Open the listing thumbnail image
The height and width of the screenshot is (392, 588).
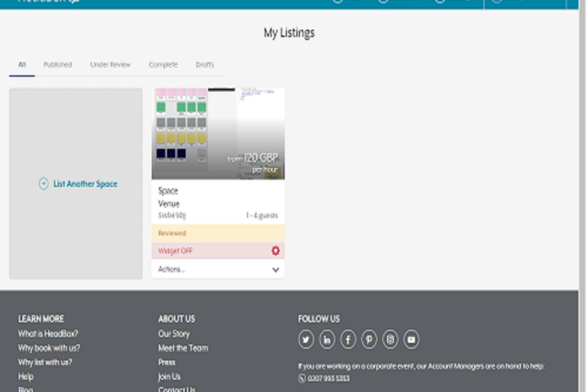point(218,134)
